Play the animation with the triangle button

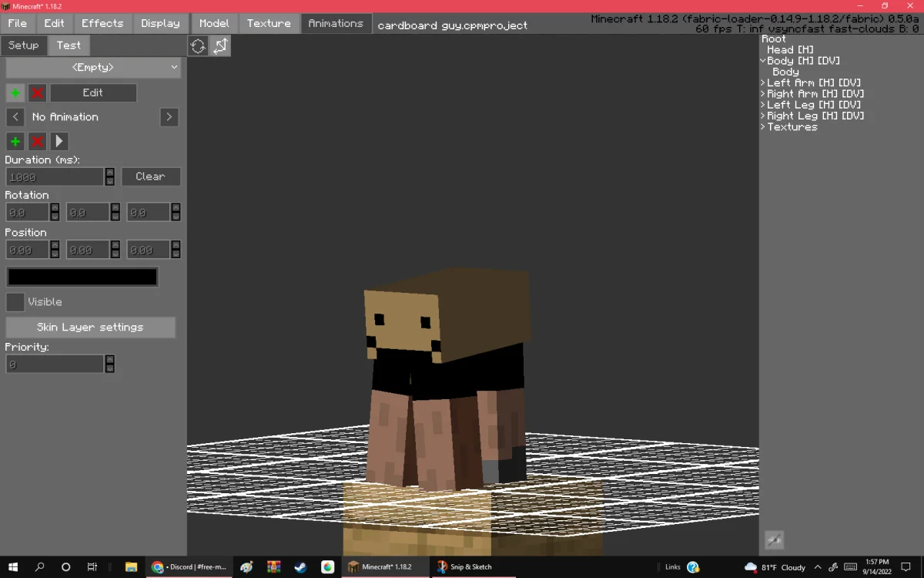(x=59, y=142)
